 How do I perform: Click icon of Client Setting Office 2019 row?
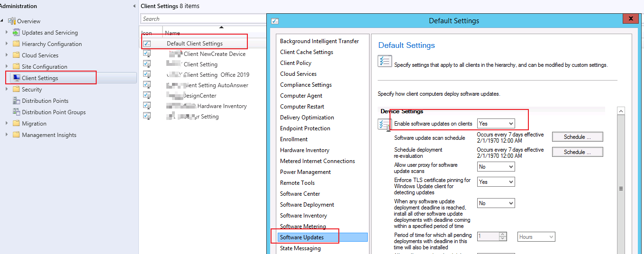pyautogui.click(x=147, y=74)
